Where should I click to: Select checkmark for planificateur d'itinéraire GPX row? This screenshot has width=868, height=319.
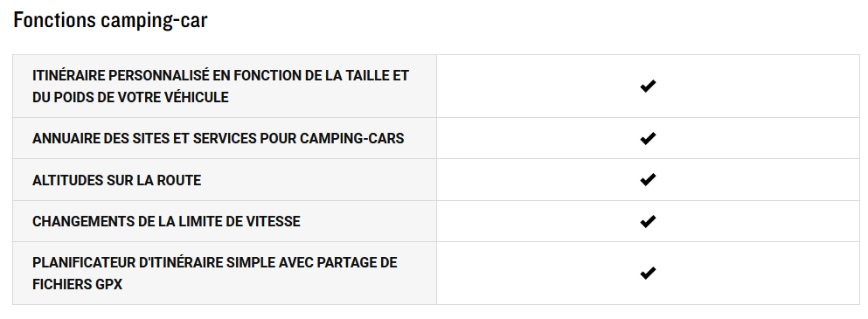pyautogui.click(x=648, y=273)
